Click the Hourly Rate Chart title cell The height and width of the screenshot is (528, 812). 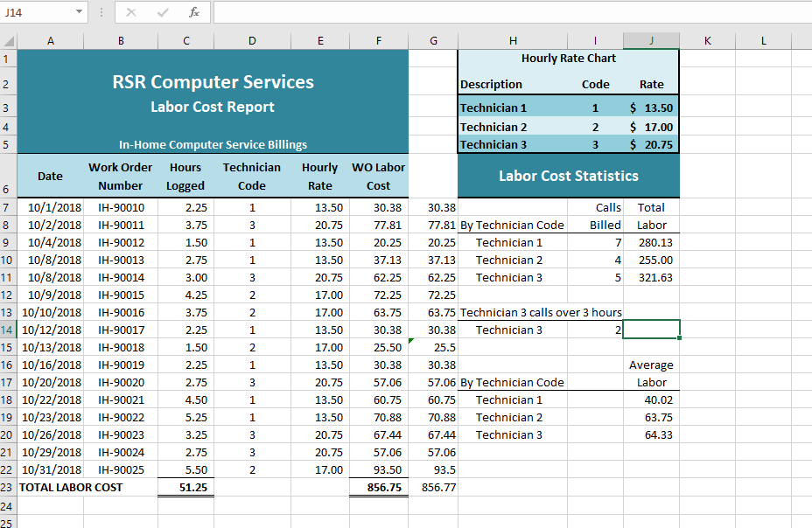click(568, 58)
